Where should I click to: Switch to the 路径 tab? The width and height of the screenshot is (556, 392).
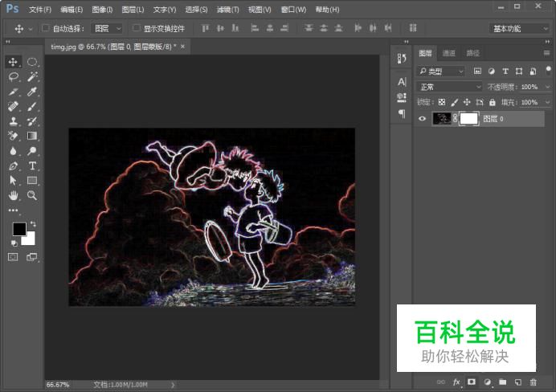tap(472, 53)
